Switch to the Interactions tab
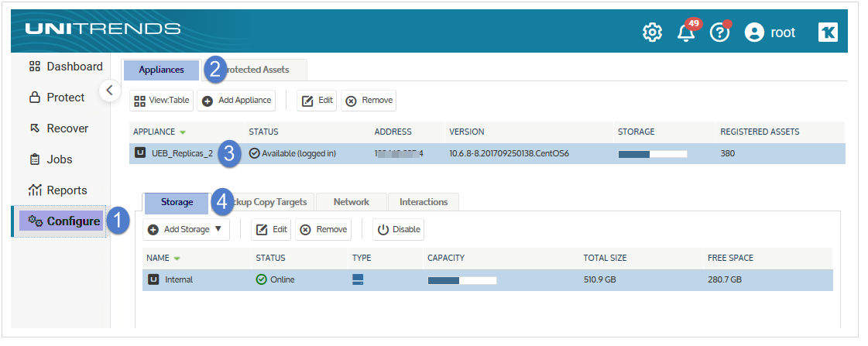868x346 pixels. 424,202
